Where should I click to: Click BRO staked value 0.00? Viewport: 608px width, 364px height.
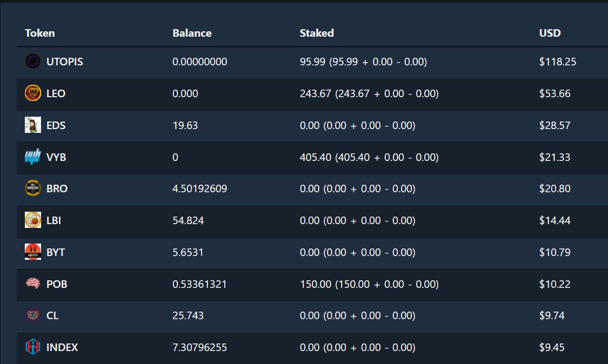(x=310, y=188)
